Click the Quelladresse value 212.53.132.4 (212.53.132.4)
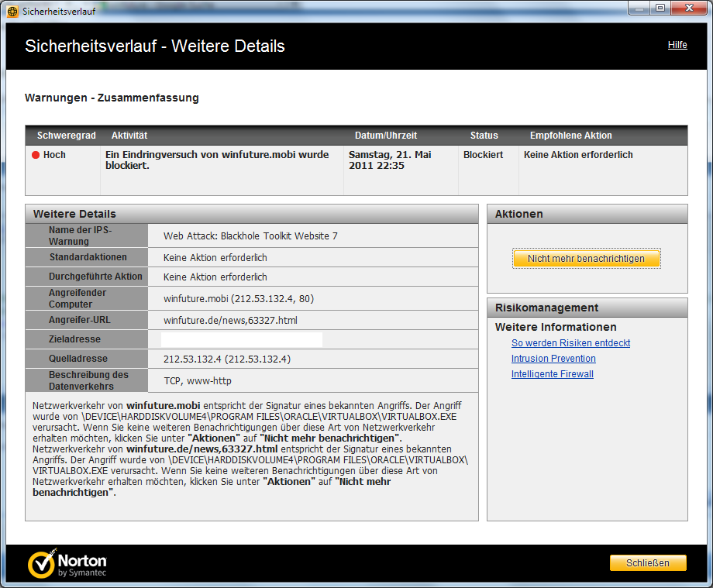The height and width of the screenshot is (588, 713). pos(227,359)
